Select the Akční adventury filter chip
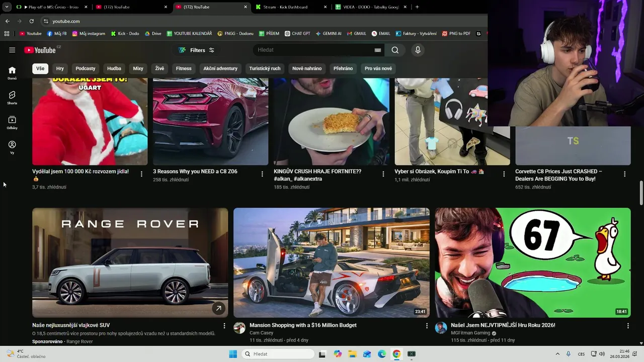This screenshot has height=362, width=644. pyautogui.click(x=220, y=68)
